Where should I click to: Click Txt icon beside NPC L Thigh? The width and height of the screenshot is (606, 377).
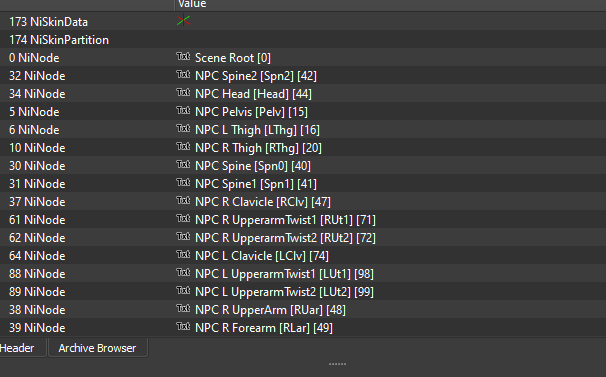coord(183,129)
